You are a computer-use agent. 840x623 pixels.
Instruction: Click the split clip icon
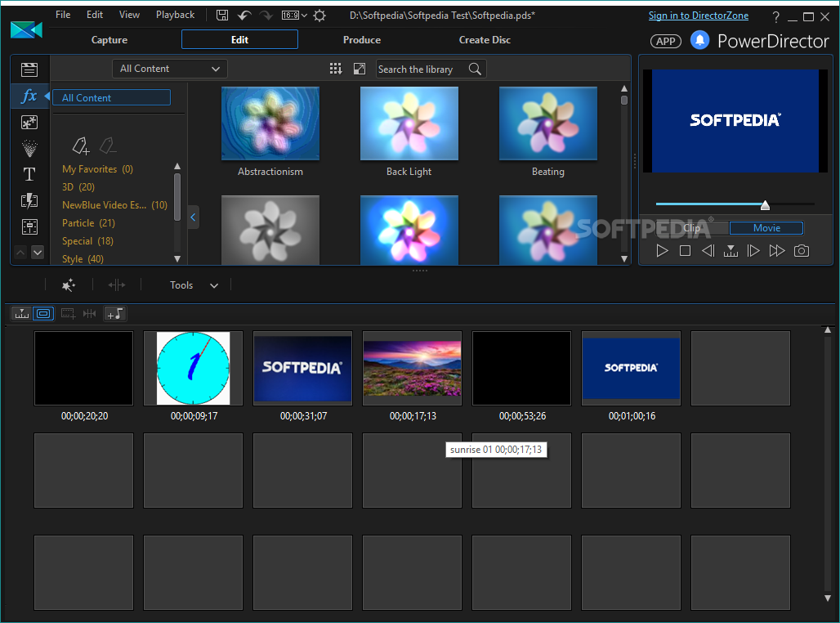117,285
